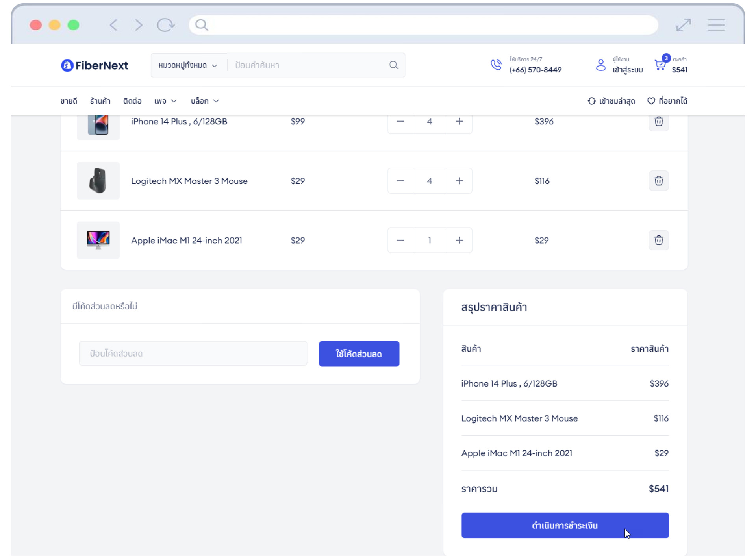Click Apple iMac M1 24-inch name in cart
Screen dimensions: 756x559
[x=187, y=241]
